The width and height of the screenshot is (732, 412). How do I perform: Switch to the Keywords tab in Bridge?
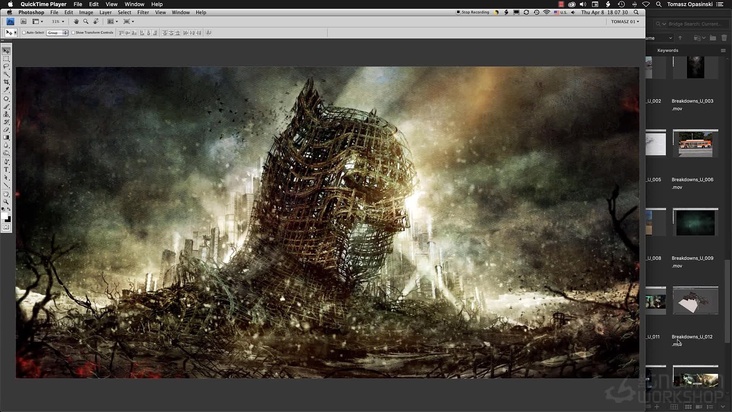pyautogui.click(x=668, y=50)
